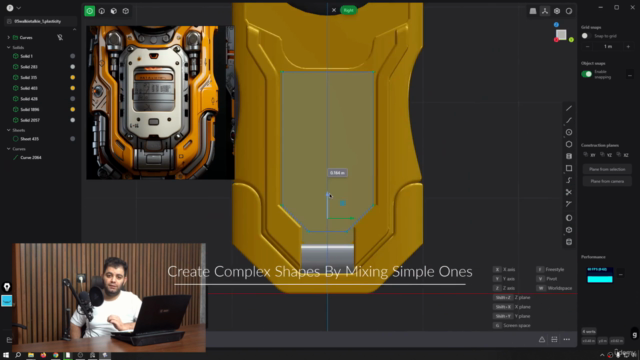Screen dimensions: 640x360
Task: Choose the XZ construction plane
Action: 623,155
